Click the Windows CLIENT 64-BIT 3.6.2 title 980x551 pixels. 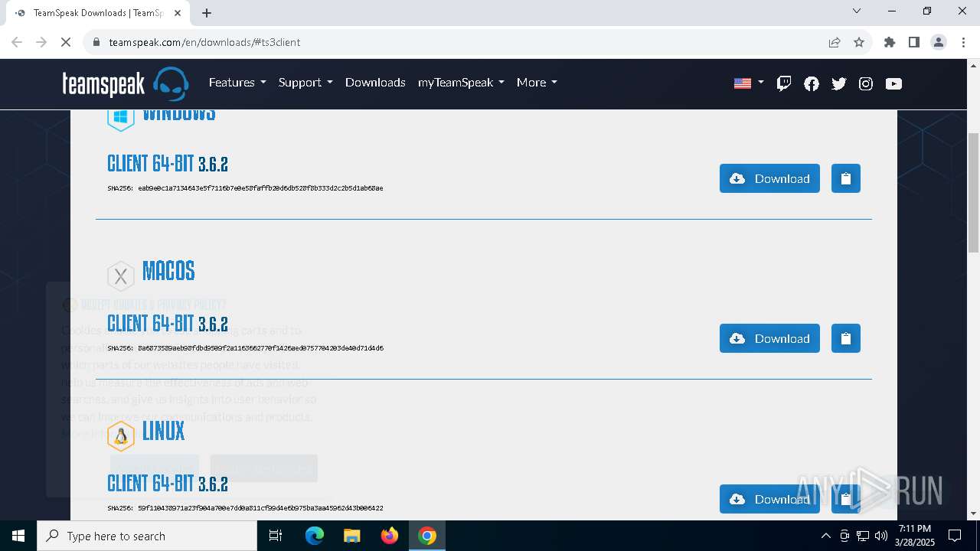click(x=168, y=164)
